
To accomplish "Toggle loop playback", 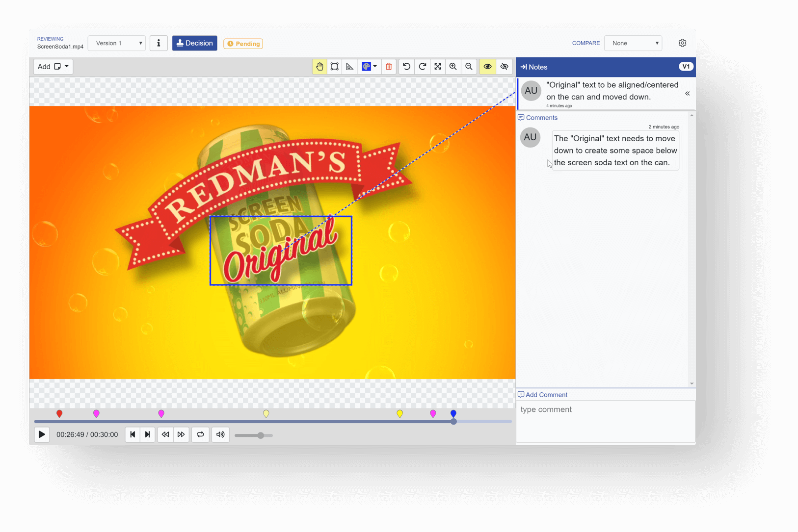I will [200, 435].
